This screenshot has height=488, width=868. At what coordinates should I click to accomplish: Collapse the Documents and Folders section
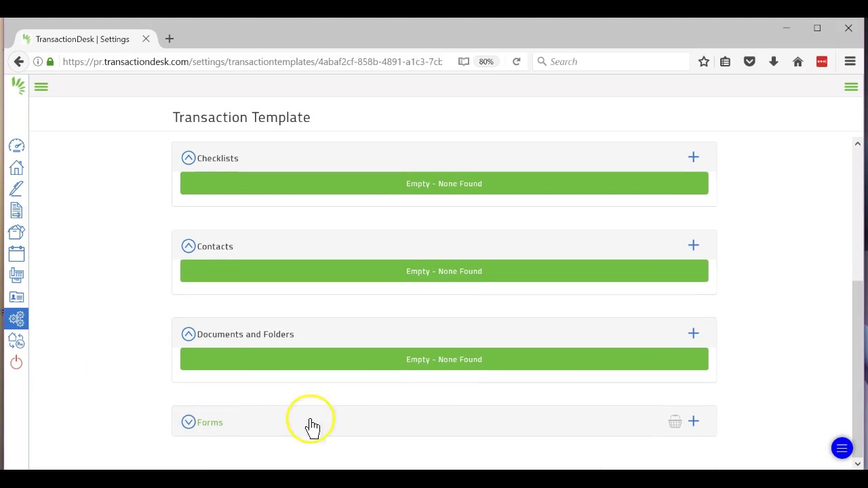click(x=189, y=334)
